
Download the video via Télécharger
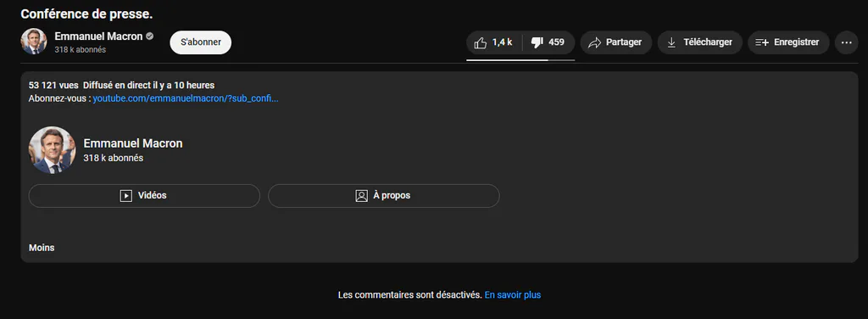pyautogui.click(x=699, y=42)
